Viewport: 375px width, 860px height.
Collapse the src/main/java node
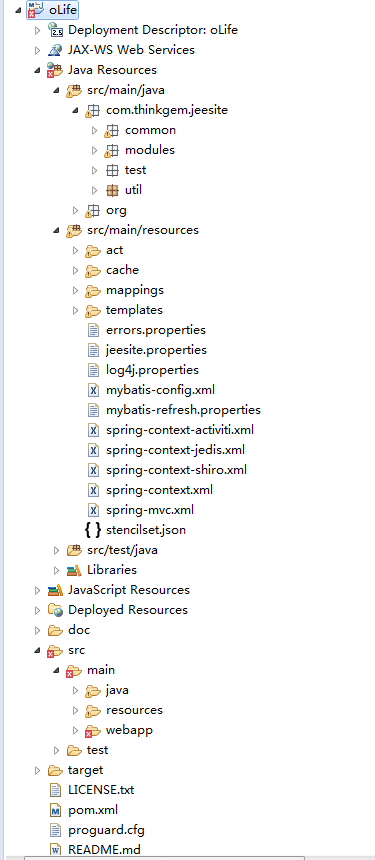56,90
